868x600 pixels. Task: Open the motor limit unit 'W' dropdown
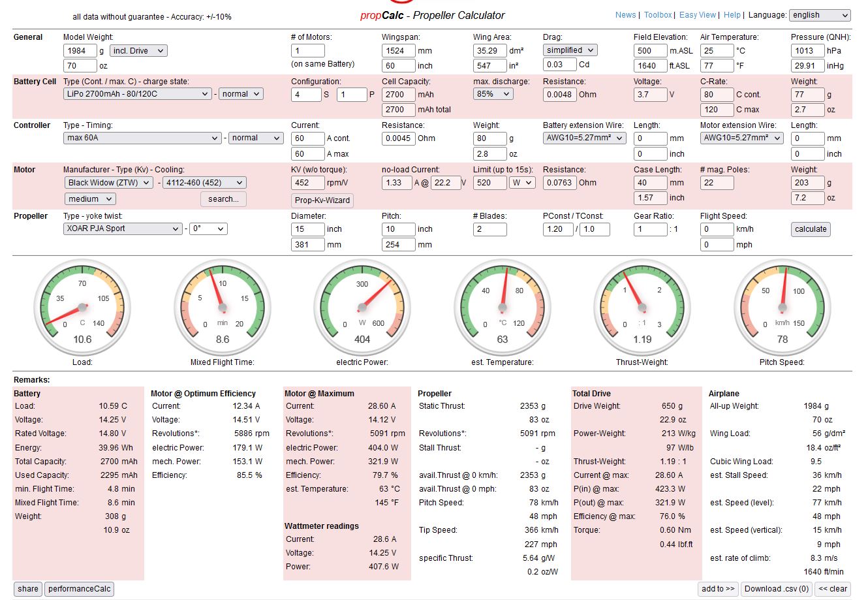coord(523,183)
